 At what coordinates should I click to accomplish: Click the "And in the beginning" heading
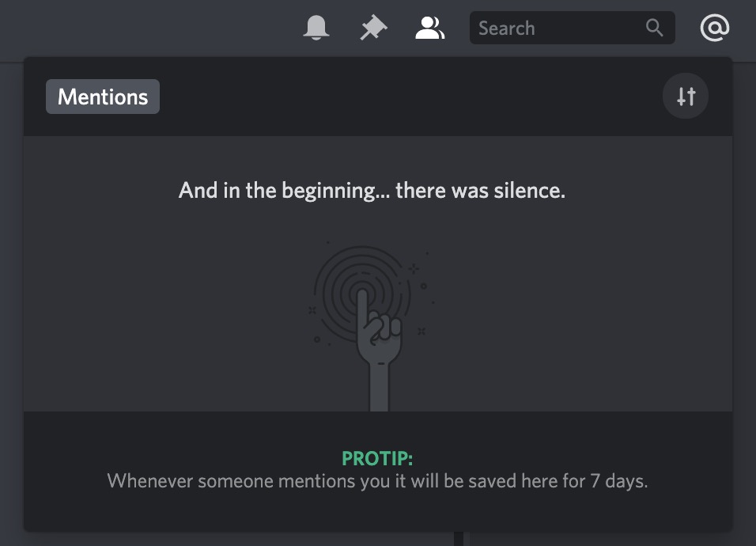coord(372,191)
